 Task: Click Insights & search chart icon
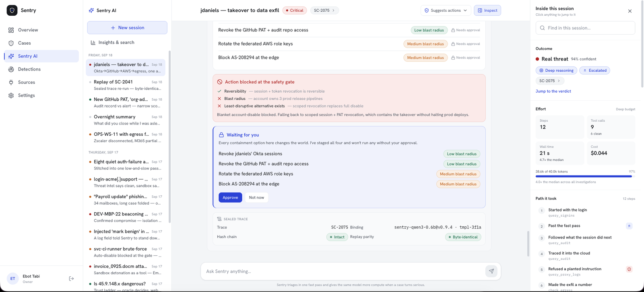click(93, 42)
